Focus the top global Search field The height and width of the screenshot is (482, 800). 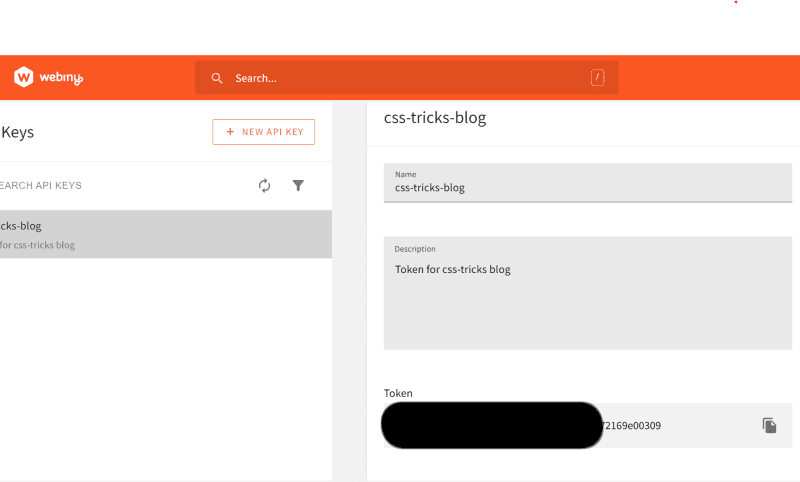(400, 78)
